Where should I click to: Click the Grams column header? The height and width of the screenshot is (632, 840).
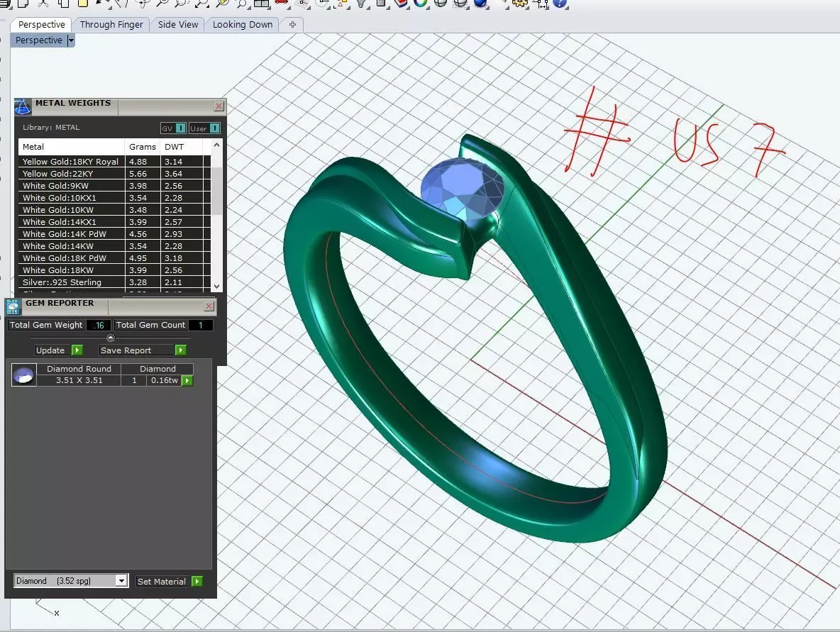pyautogui.click(x=143, y=147)
